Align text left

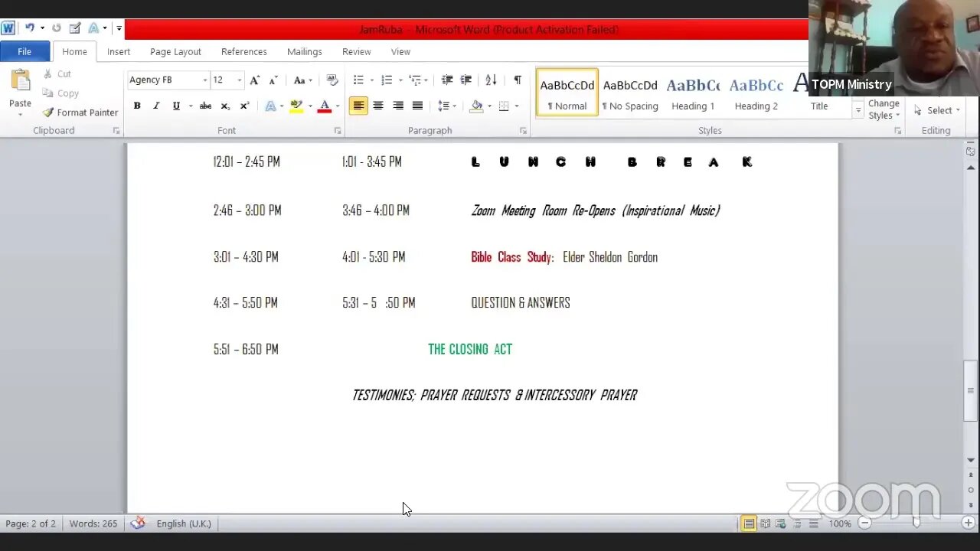pyautogui.click(x=358, y=106)
